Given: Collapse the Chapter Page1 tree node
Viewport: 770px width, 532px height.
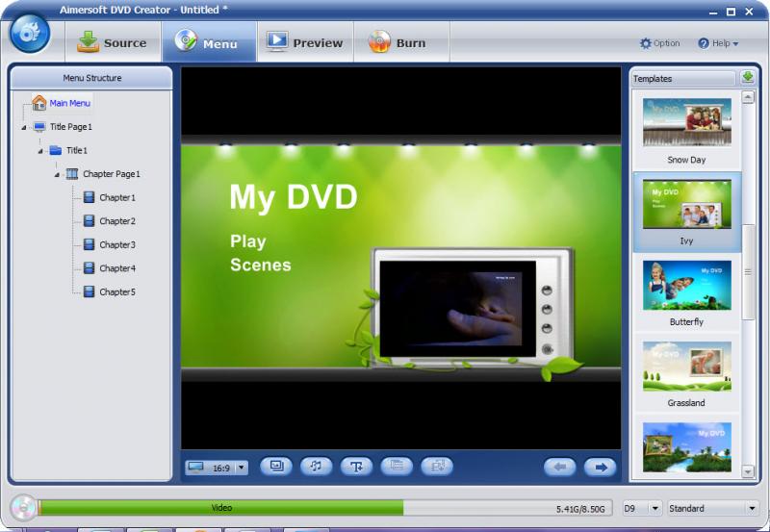Looking at the screenshot, I should pos(57,174).
